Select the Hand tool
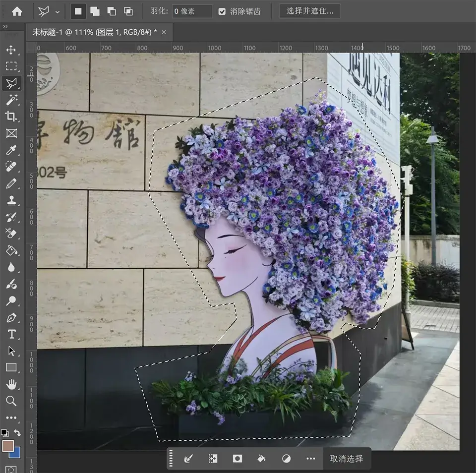This screenshot has height=473, width=476. [x=11, y=385]
